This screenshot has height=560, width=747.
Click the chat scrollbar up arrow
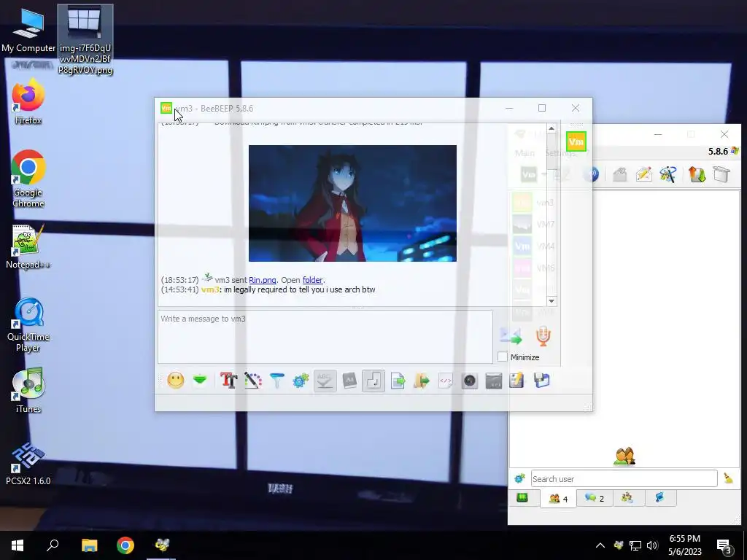[551, 128]
